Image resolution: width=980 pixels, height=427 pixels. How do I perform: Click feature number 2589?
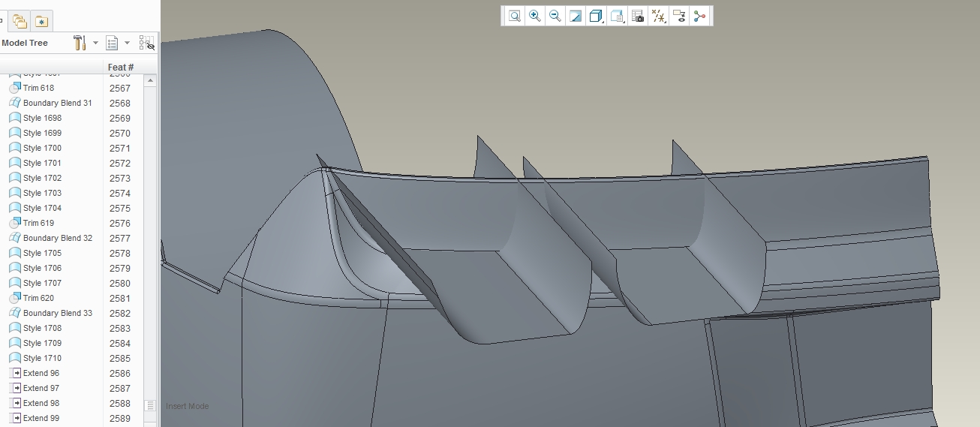coord(120,419)
